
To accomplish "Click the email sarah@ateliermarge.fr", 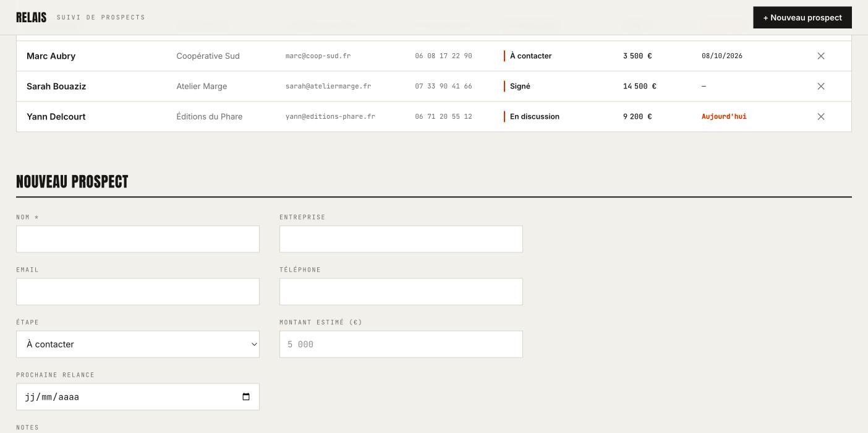I will 328,86.
